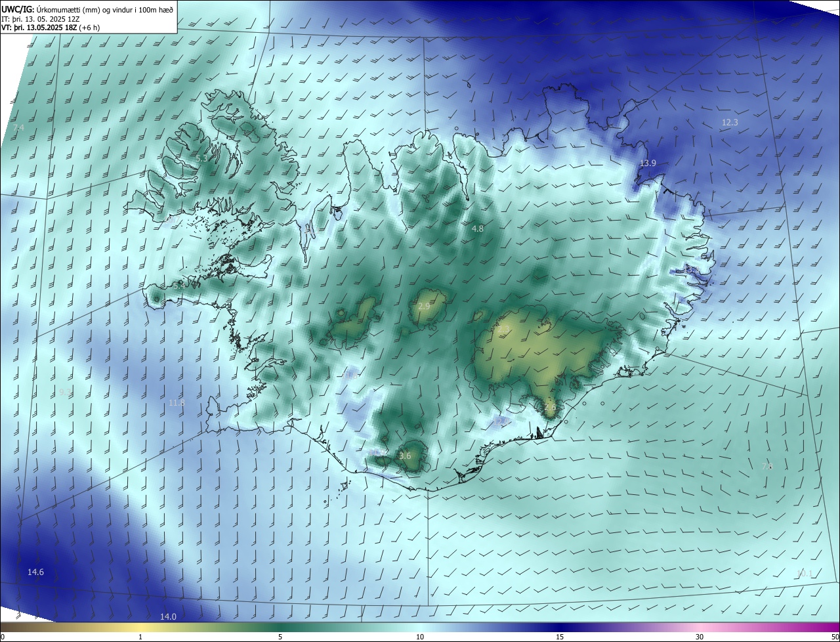Click the 15 label on the color scale
Viewport: 840px width, 642px height.
click(x=560, y=637)
